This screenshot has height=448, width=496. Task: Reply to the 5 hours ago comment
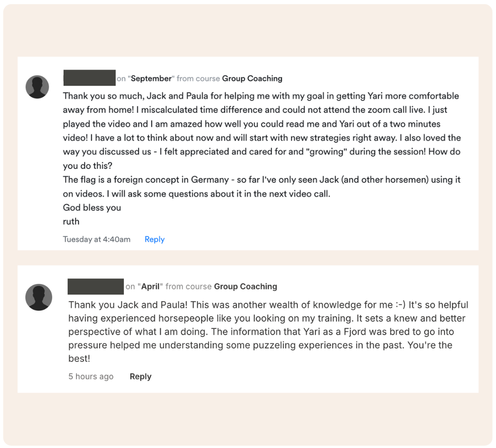point(140,376)
